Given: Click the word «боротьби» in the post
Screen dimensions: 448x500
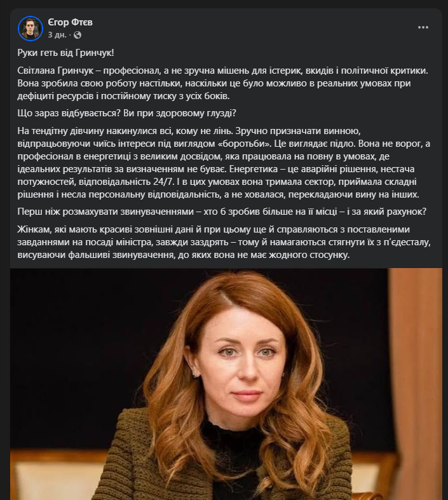Looking at the screenshot, I should (x=243, y=144).
